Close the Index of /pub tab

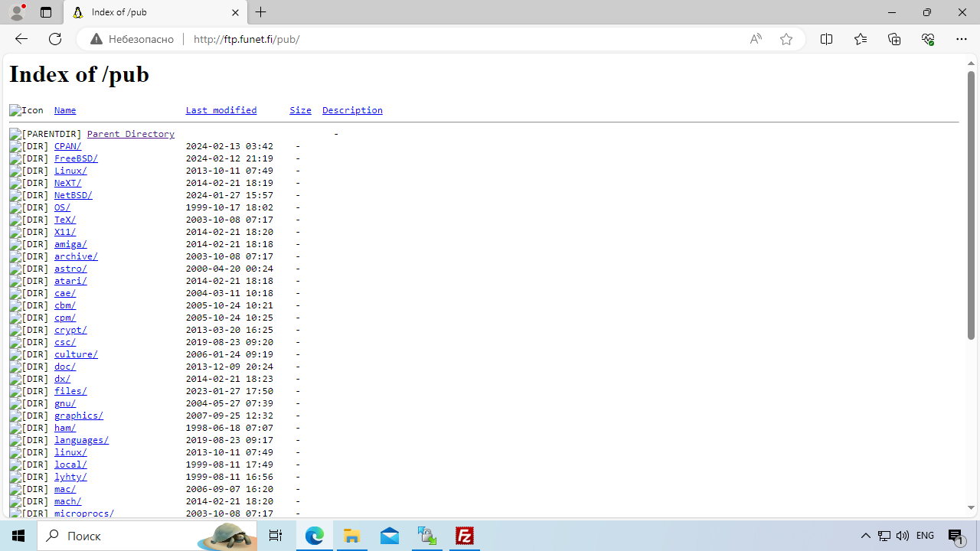[235, 12]
